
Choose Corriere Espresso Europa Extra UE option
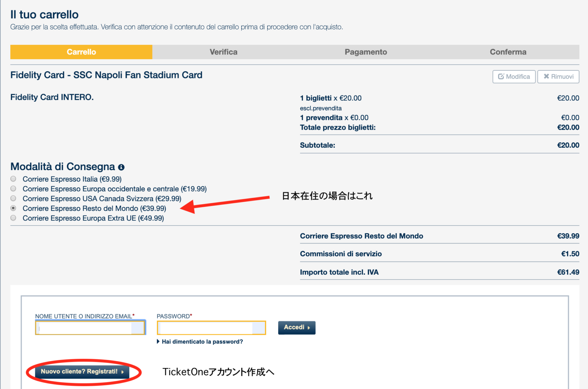pyautogui.click(x=13, y=218)
